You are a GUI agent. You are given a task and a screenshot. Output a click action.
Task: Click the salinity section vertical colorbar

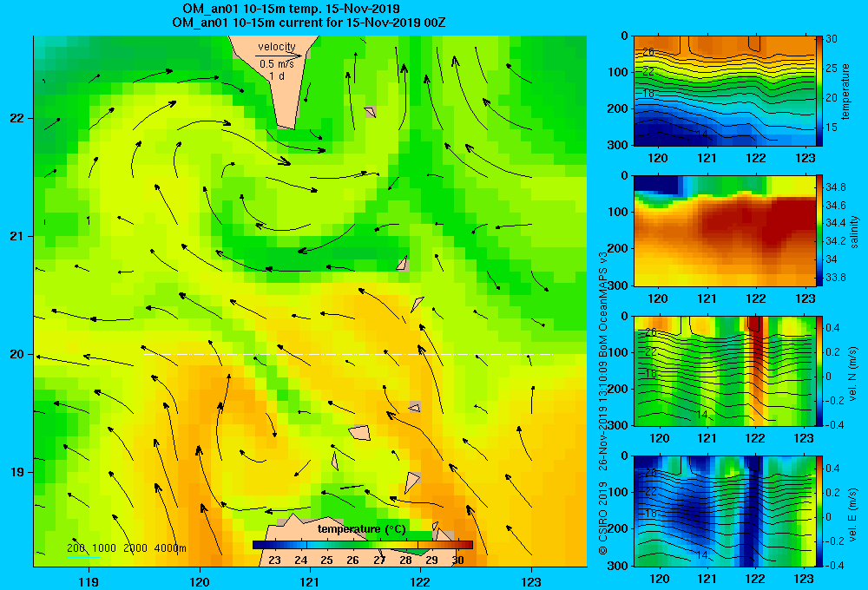click(819, 231)
